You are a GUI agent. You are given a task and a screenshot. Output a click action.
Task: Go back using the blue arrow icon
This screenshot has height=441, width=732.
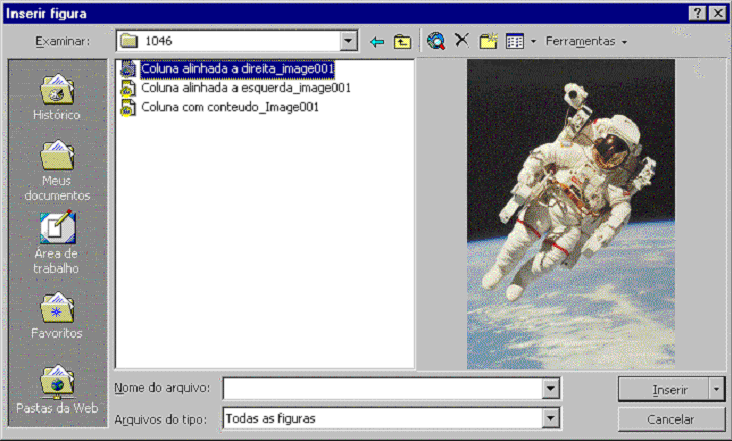pos(377,42)
